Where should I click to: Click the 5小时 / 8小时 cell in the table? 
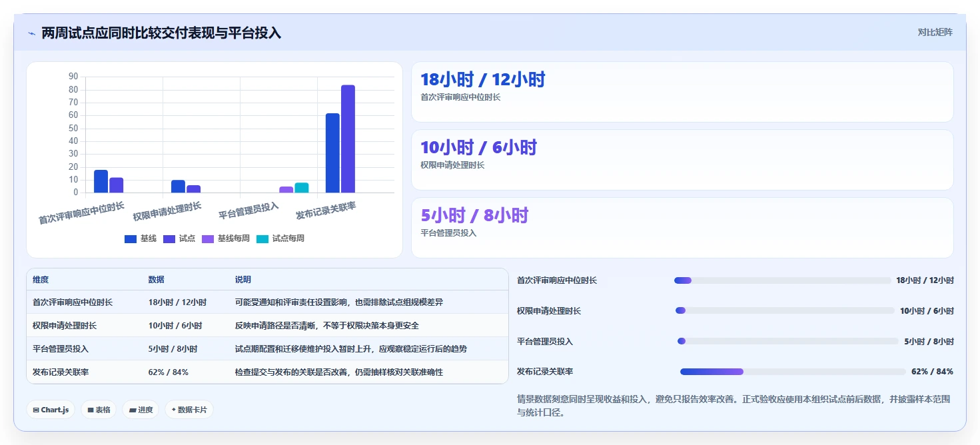(x=173, y=349)
